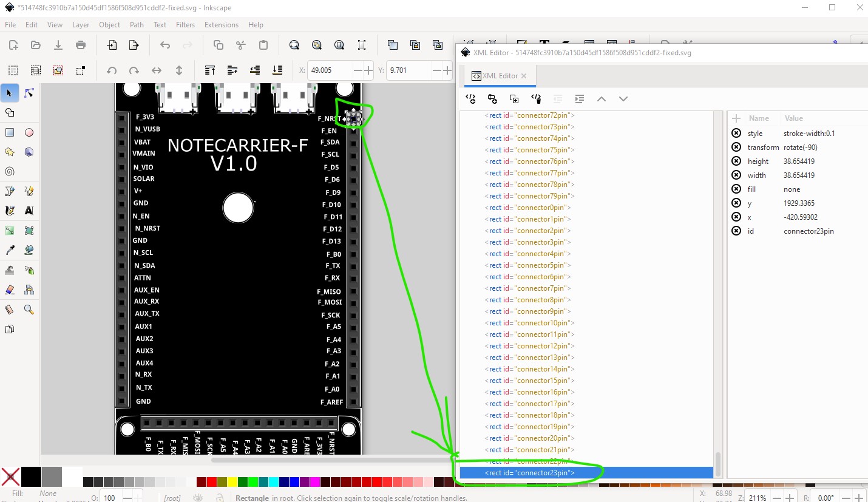Image resolution: width=868 pixels, height=502 pixels.
Task: Select the Color Dropper tool
Action: 9,250
